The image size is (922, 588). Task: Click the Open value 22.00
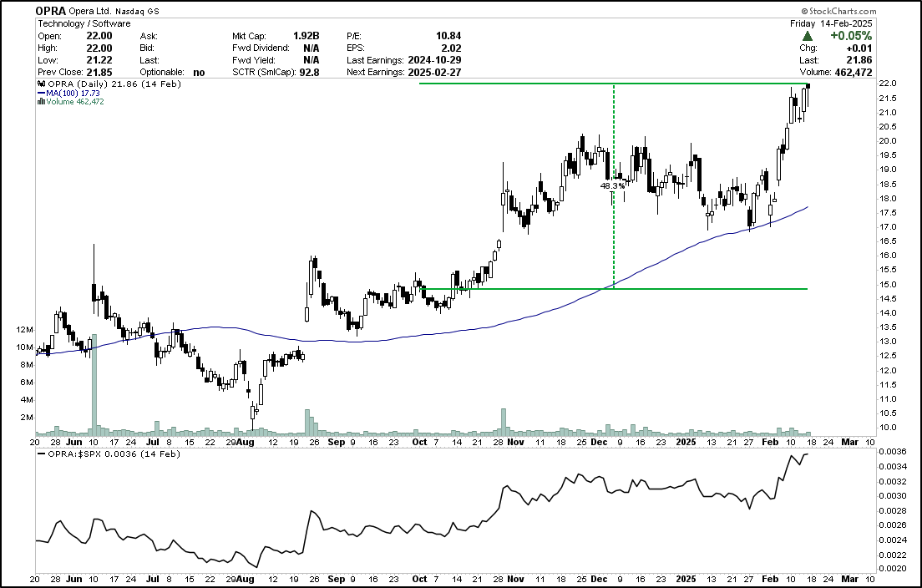coord(99,36)
